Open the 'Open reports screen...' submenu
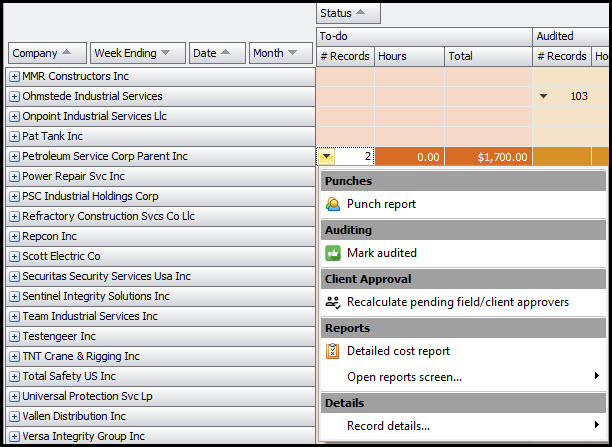Viewport: 612px width, 447px height. [463, 377]
